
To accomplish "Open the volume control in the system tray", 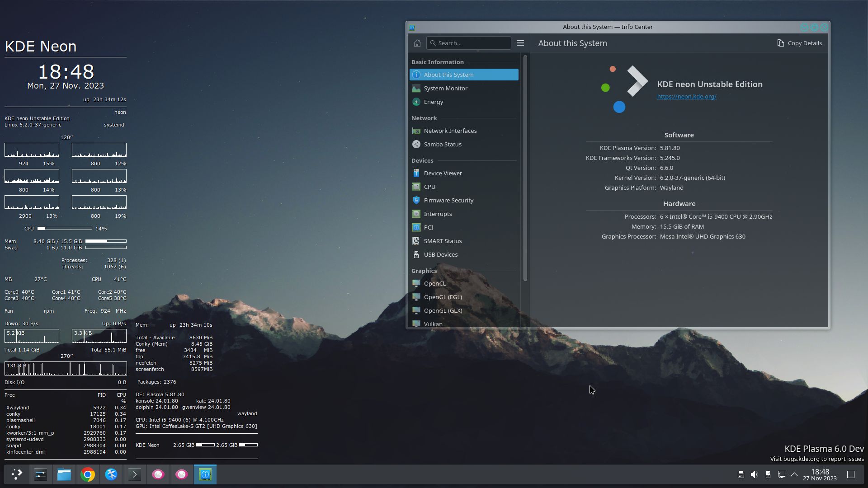I will (x=754, y=474).
